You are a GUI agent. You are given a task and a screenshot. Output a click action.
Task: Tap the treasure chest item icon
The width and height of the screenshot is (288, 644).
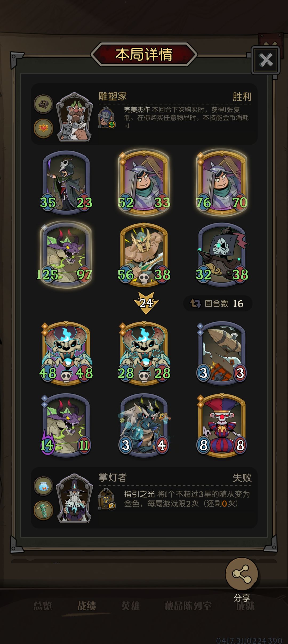[43, 104]
